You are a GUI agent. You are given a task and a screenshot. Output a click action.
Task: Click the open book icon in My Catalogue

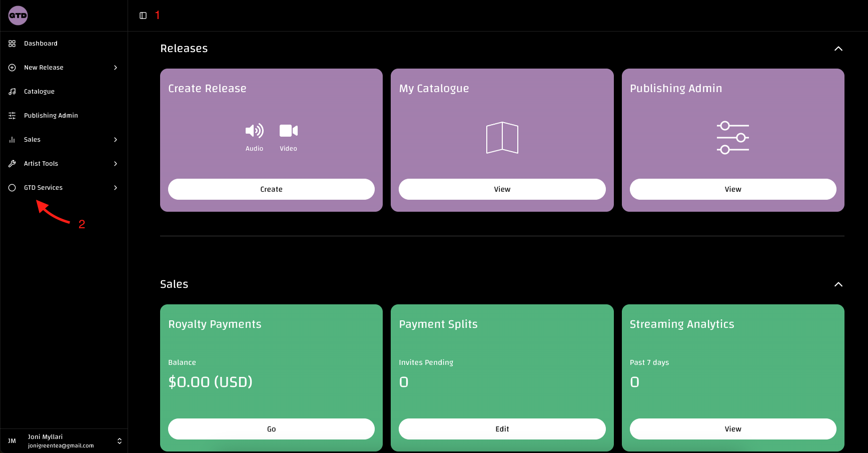pos(502,138)
